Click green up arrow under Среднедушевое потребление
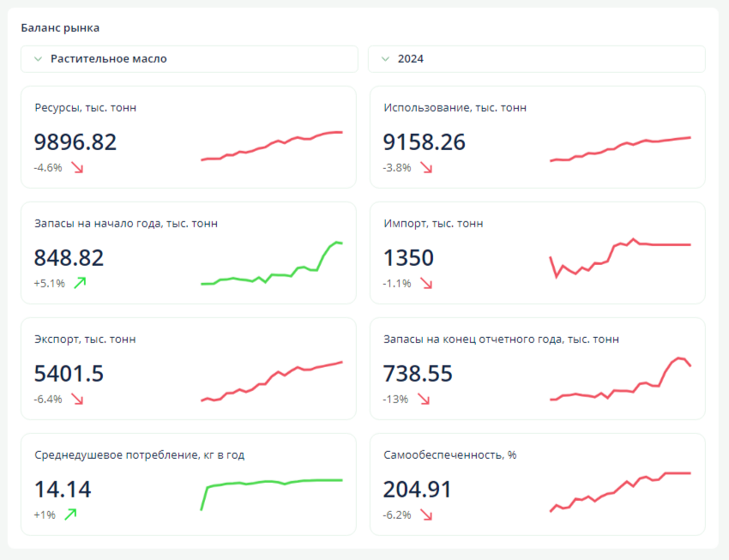The width and height of the screenshot is (729, 560). pyautogui.click(x=70, y=515)
